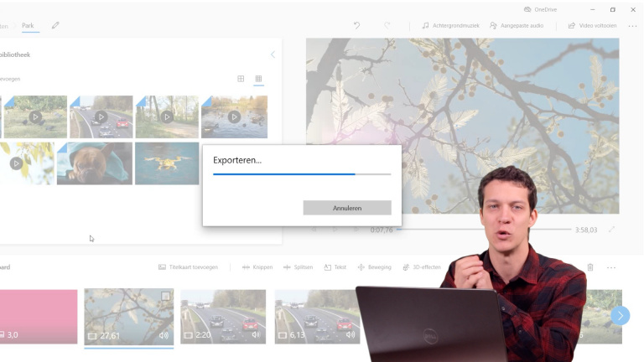The width and height of the screenshot is (644, 362).
Task: Click the Tekst text tool
Action: coord(335,267)
